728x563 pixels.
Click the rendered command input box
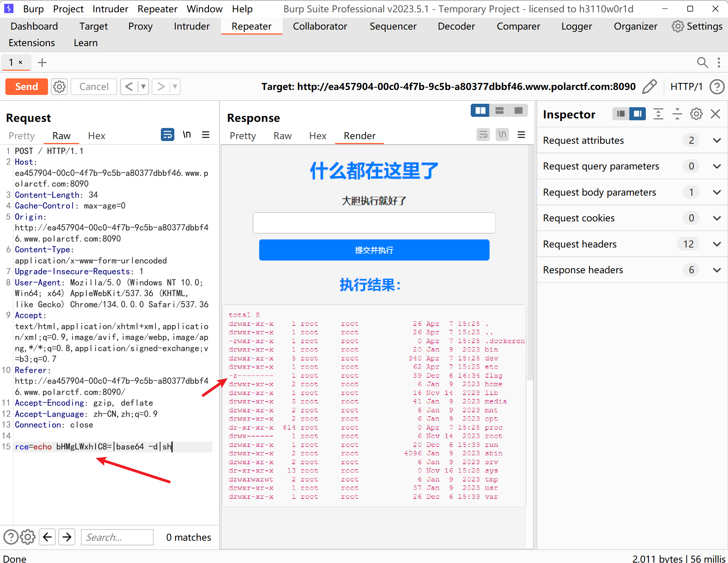tap(374, 223)
